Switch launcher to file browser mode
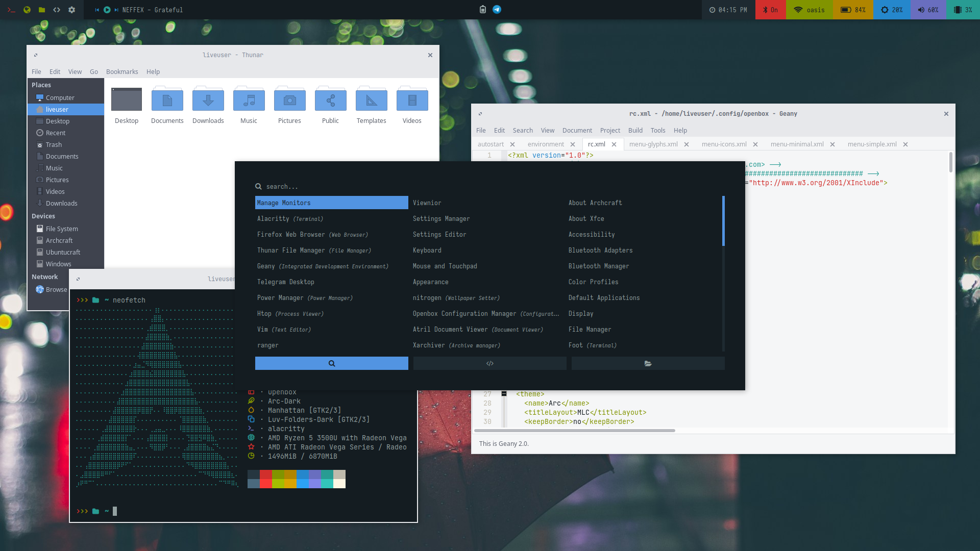 click(648, 363)
